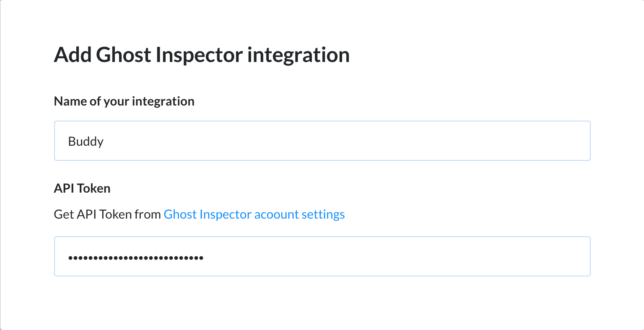Click the 'Add Ghost Inspector integration' heading
Image resolution: width=644 pixels, height=330 pixels.
point(201,54)
